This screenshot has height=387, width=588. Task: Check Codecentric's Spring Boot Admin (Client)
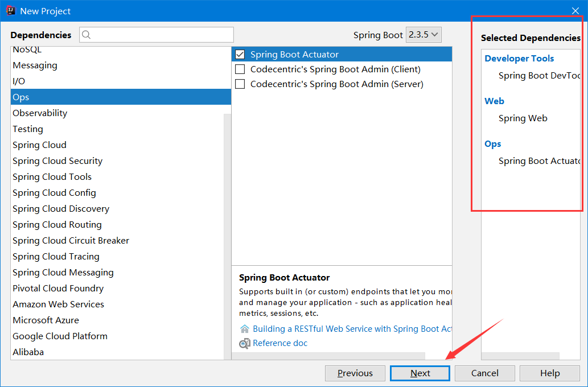pyautogui.click(x=240, y=69)
